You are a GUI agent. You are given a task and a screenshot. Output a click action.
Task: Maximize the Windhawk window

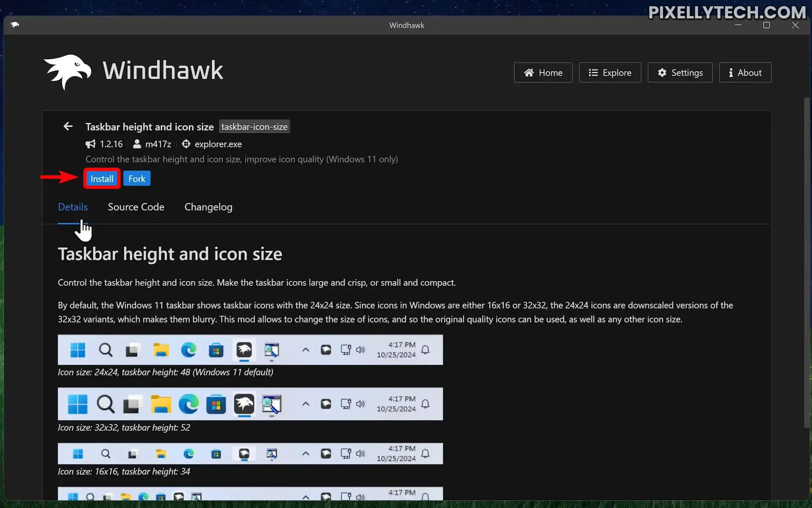766,25
